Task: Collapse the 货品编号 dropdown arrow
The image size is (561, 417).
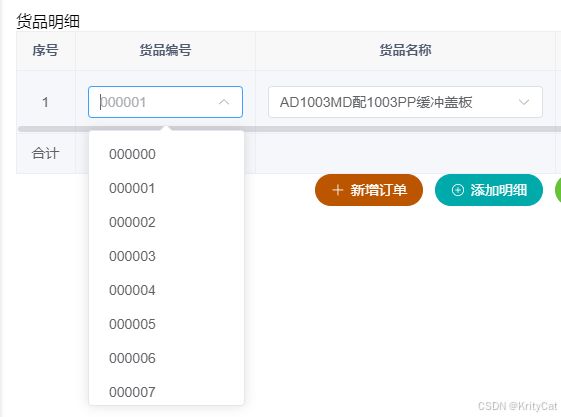Action: [224, 102]
